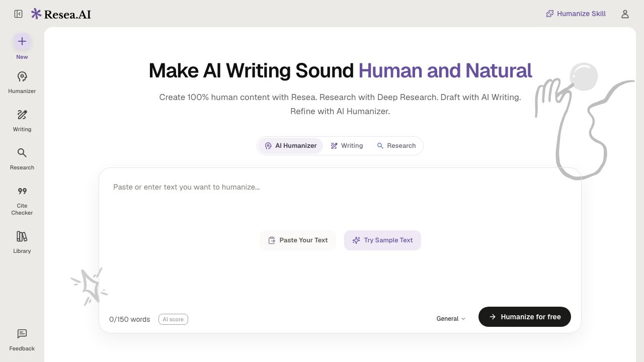Collapse the sidebar panel icon
Image resolution: width=644 pixels, height=362 pixels.
pyautogui.click(x=19, y=14)
